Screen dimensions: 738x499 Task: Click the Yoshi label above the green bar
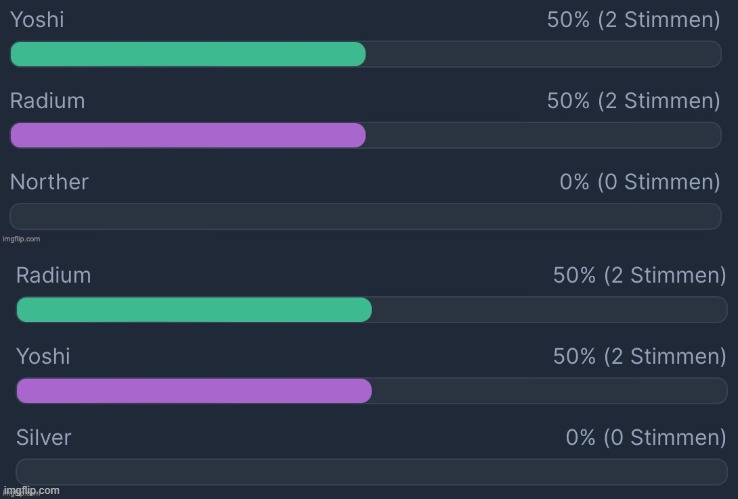pos(37,20)
